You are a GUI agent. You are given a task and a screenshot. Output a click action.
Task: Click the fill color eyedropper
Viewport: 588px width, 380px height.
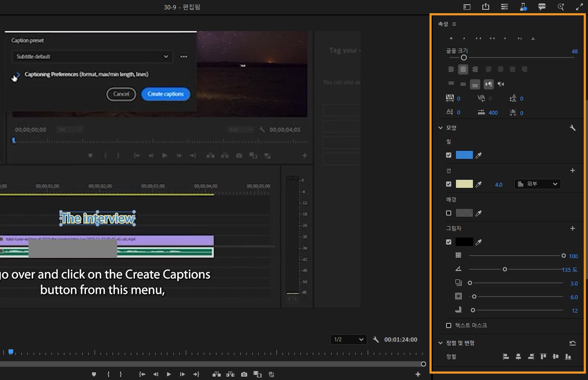coord(478,155)
